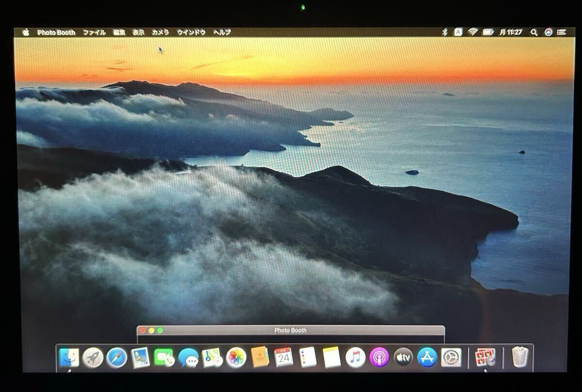The image size is (582, 392).
Task: Open App Store icon in Dock
Action: point(427,358)
